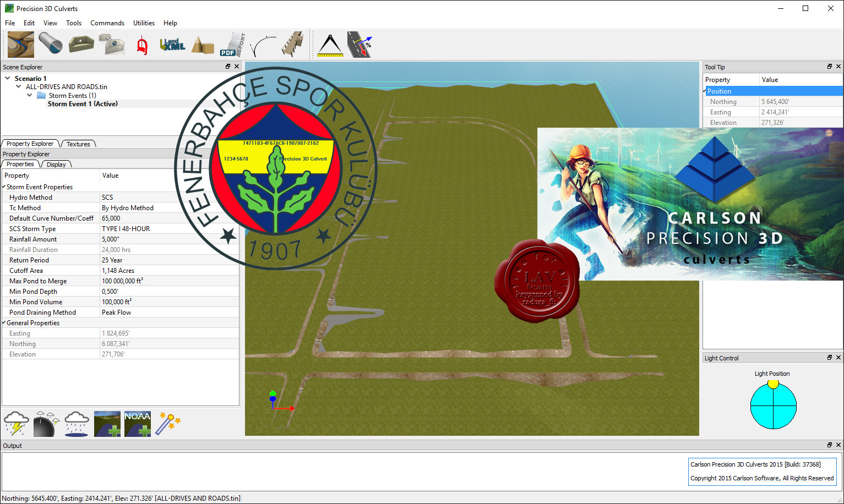844x504 pixels.
Task: Float the Output panel
Action: point(830,445)
